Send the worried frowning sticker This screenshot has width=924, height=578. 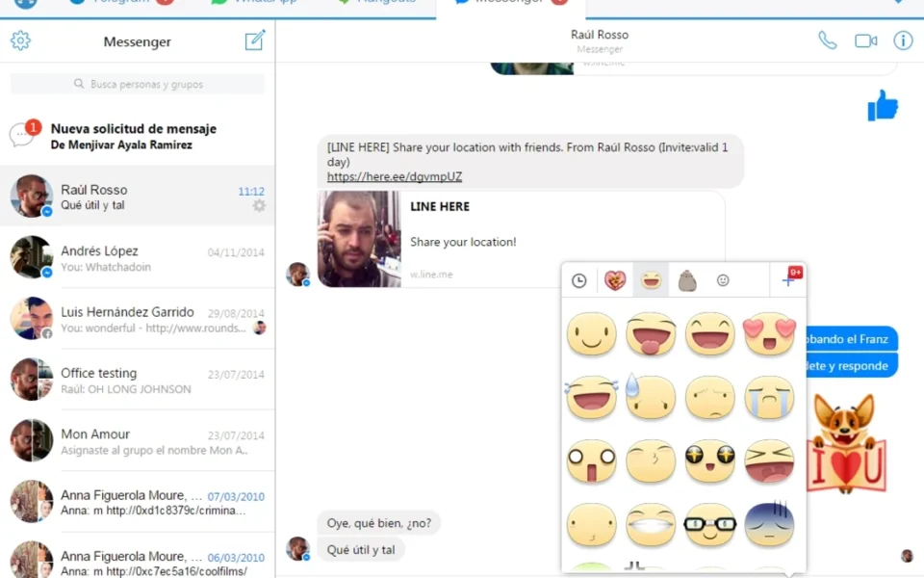coord(710,397)
